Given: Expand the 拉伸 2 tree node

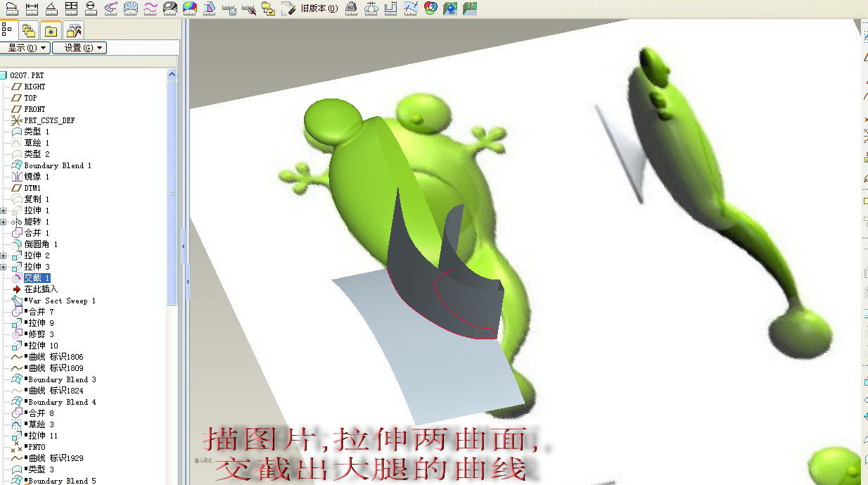Looking at the screenshot, I should tap(4, 256).
